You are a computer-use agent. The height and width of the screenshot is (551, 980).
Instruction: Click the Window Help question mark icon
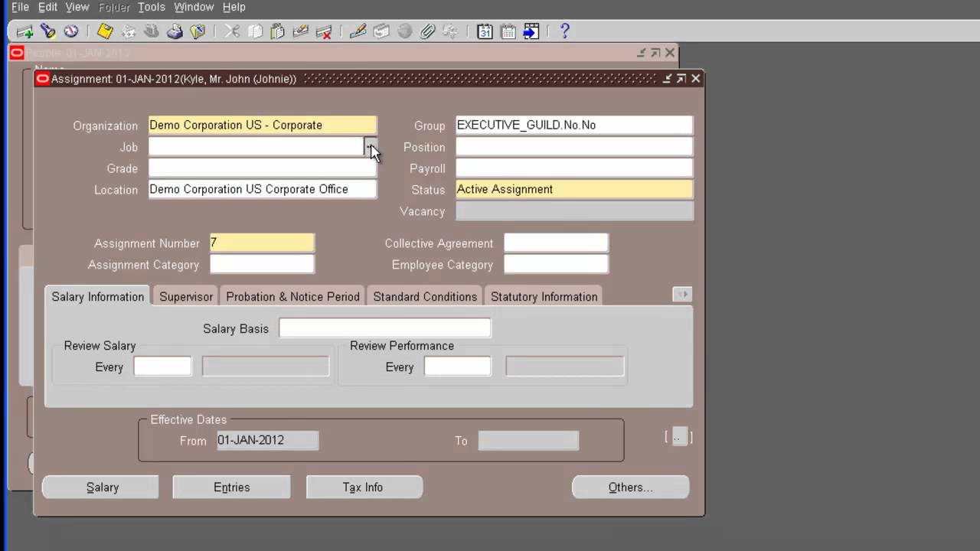coord(565,31)
